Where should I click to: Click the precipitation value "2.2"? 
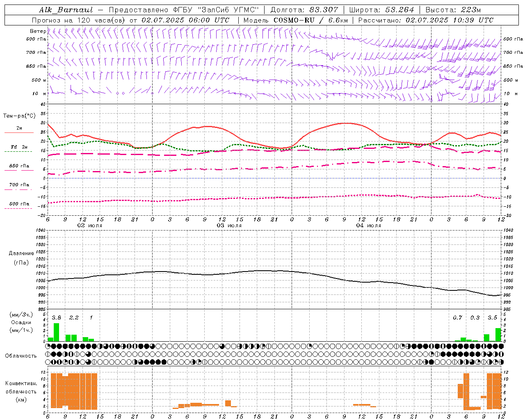74,317
